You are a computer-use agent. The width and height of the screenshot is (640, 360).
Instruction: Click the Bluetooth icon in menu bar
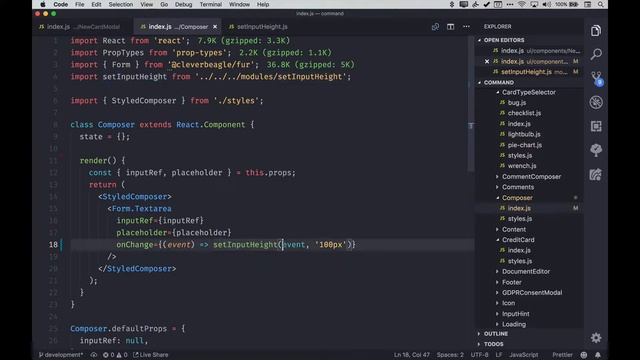click(451, 4)
